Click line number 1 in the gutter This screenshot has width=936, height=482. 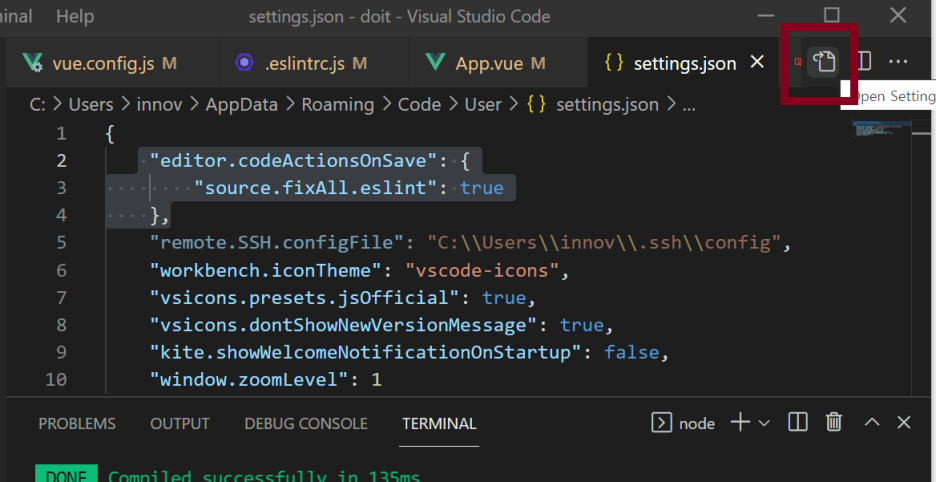click(x=61, y=134)
